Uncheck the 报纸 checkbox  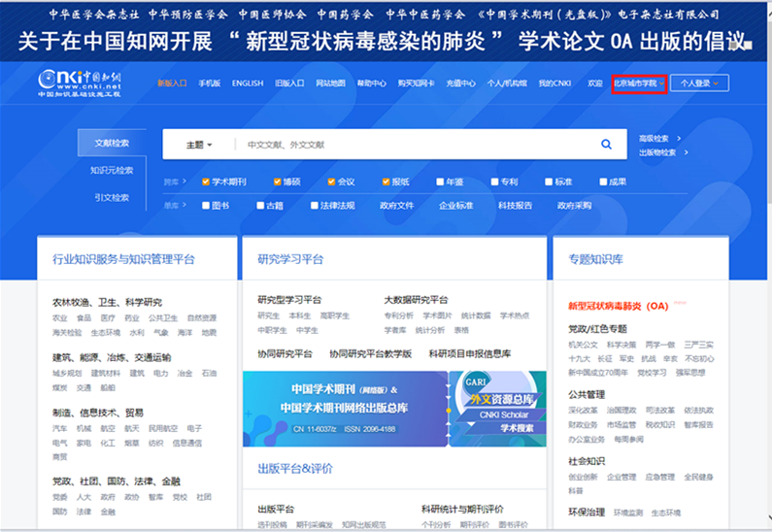pos(386,183)
